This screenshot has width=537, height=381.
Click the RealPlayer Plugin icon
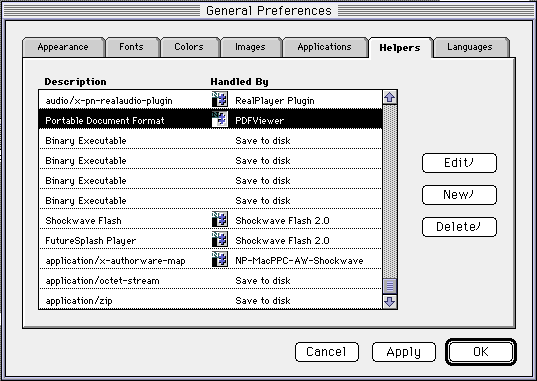point(220,99)
